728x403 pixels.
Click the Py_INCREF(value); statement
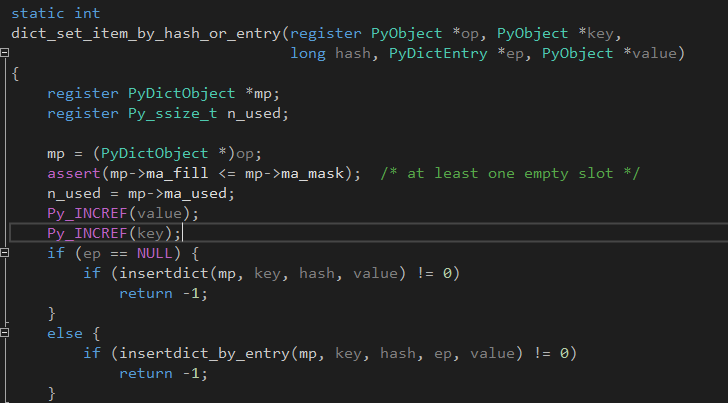click(x=123, y=214)
